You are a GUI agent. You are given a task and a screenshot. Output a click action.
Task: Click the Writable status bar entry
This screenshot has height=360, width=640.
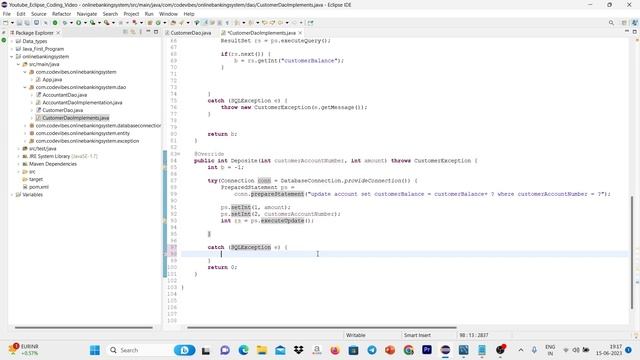coord(356,335)
